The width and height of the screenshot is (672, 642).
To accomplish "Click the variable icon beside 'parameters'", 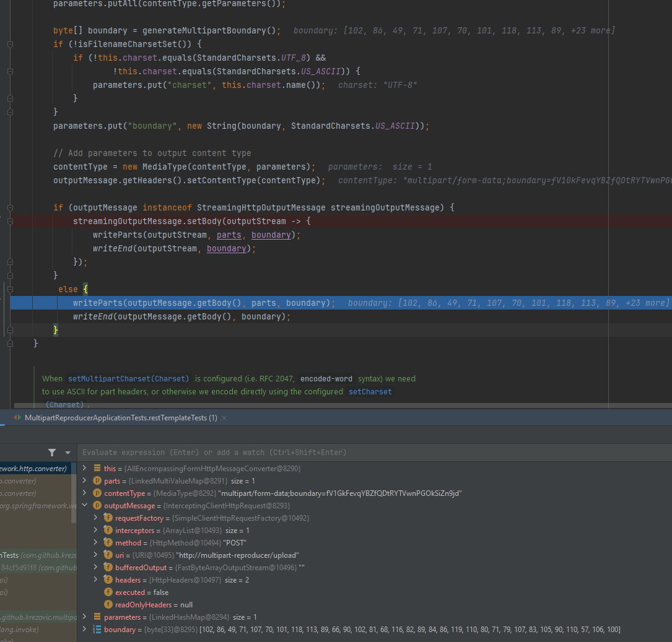I will click(x=97, y=617).
